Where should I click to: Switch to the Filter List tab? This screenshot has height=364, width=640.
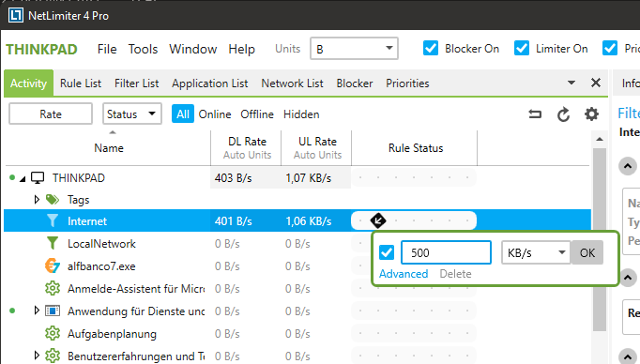coord(137,83)
